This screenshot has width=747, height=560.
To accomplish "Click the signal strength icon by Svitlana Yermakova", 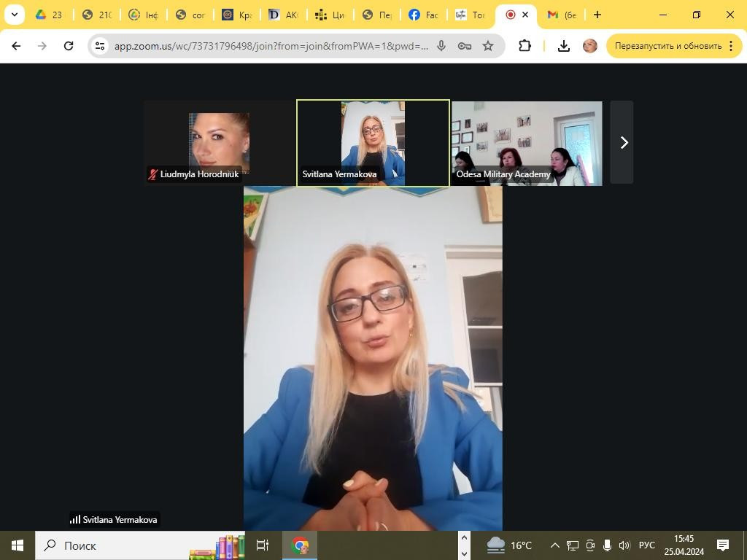I will coord(75,519).
